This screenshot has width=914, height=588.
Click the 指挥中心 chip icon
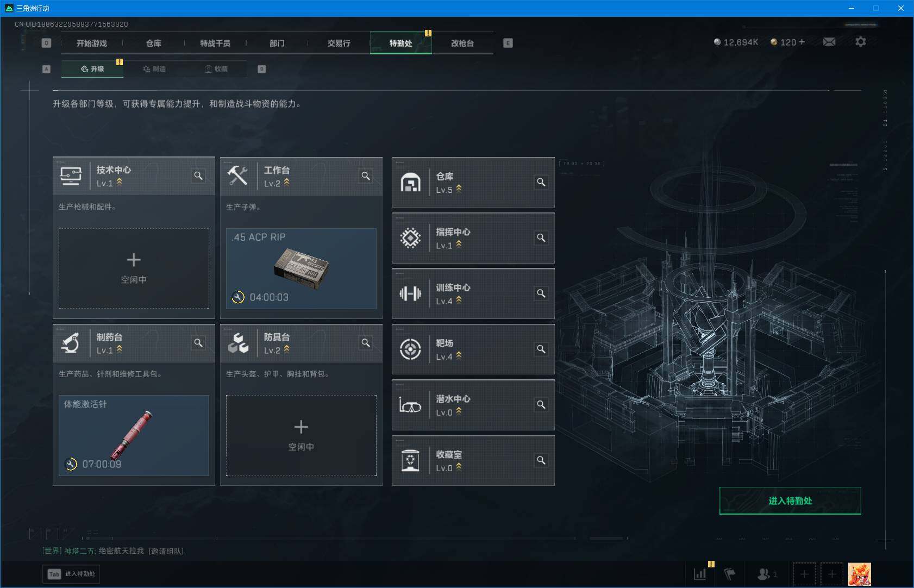pos(411,238)
